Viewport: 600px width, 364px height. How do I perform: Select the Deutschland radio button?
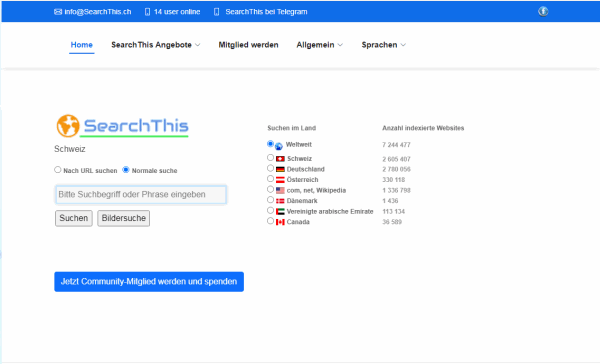click(x=270, y=168)
